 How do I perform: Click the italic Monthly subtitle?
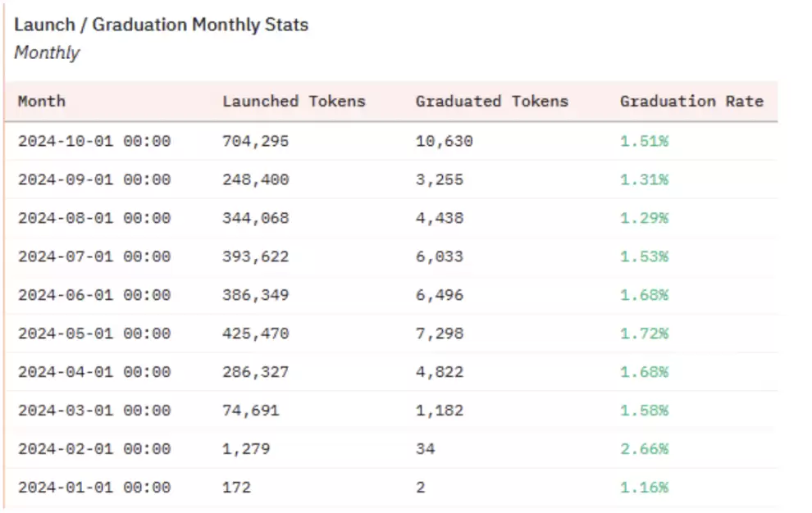coord(47,53)
